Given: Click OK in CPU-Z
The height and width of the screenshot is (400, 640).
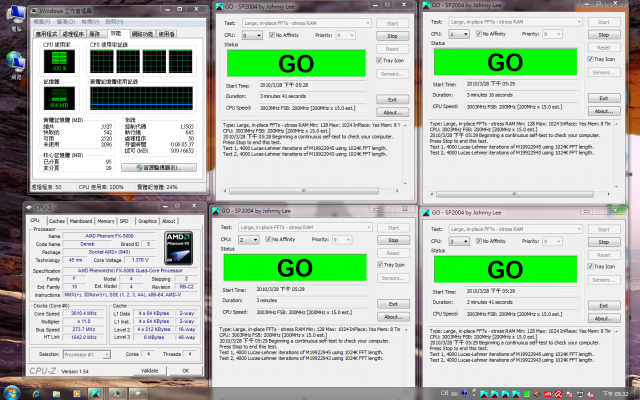Looking at the screenshot, I should 186,371.
